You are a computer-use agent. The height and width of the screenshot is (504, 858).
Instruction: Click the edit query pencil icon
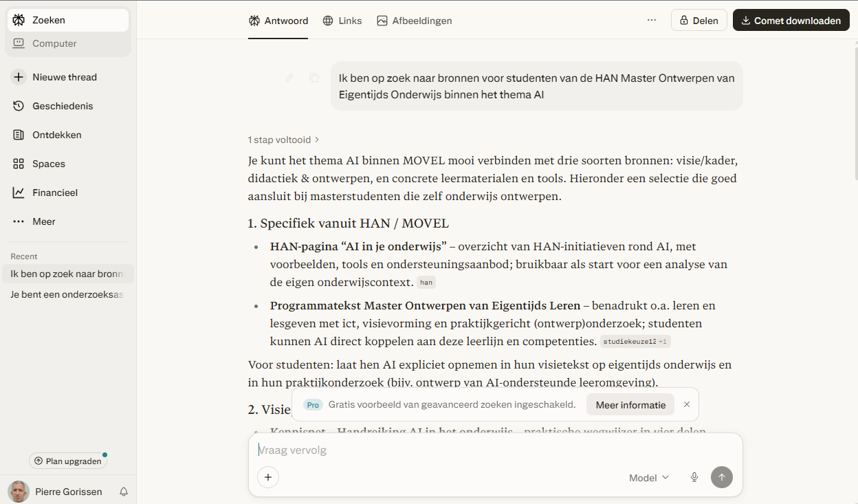point(289,78)
